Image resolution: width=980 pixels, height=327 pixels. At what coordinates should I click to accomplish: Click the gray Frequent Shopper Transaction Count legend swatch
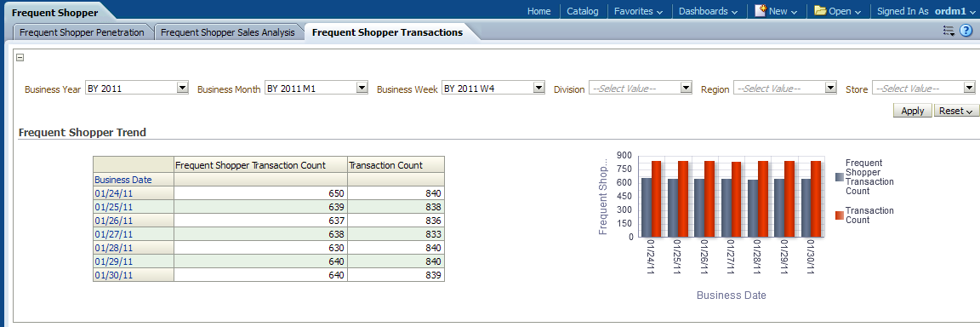(839, 177)
